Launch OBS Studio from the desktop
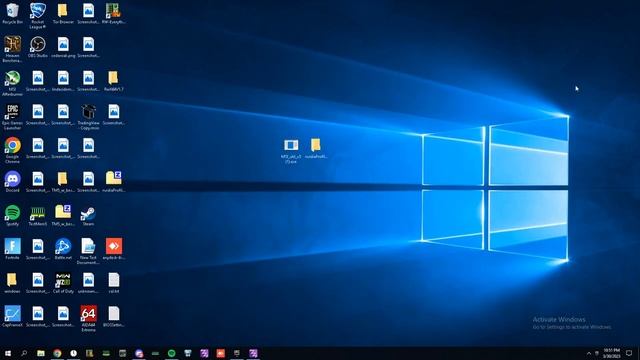Image resolution: width=640 pixels, height=360 pixels. pos(38,47)
